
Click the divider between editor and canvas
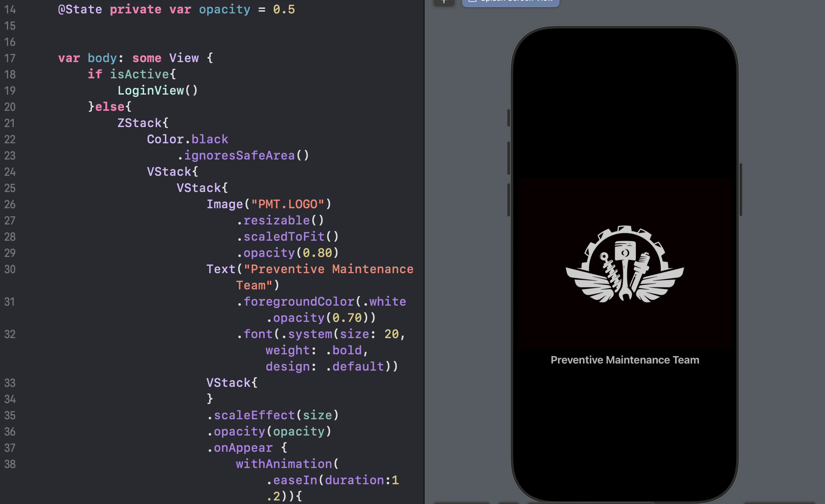424,252
